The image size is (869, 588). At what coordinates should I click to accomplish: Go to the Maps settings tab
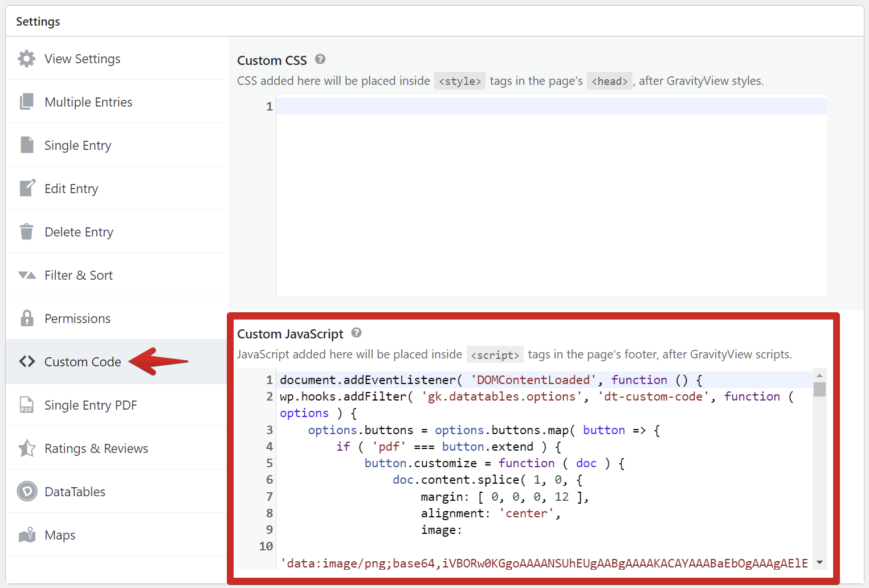(60, 535)
